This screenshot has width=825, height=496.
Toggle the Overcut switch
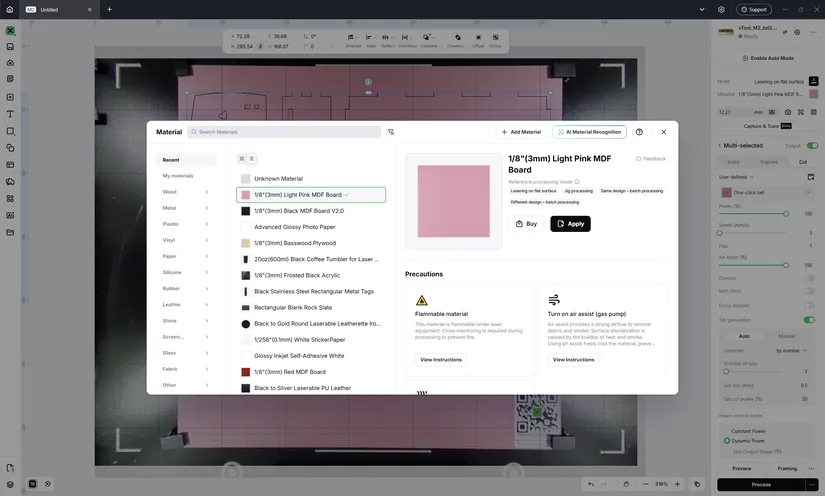pos(809,278)
